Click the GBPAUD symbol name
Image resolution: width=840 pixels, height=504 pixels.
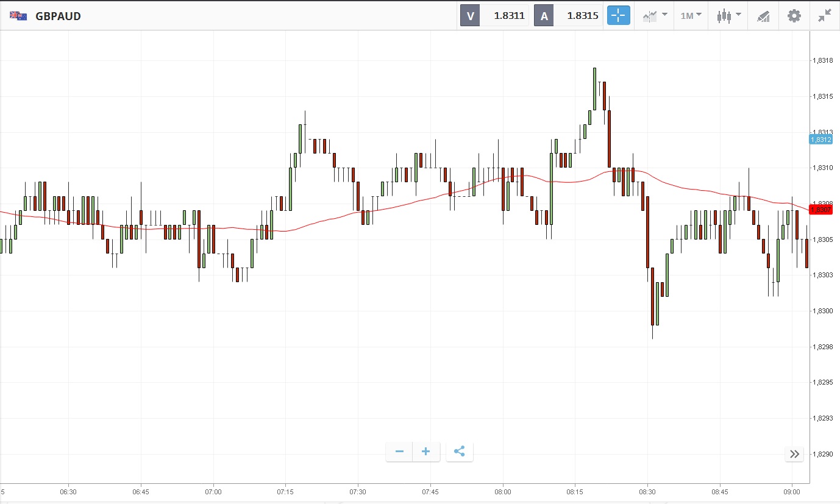pyautogui.click(x=58, y=16)
